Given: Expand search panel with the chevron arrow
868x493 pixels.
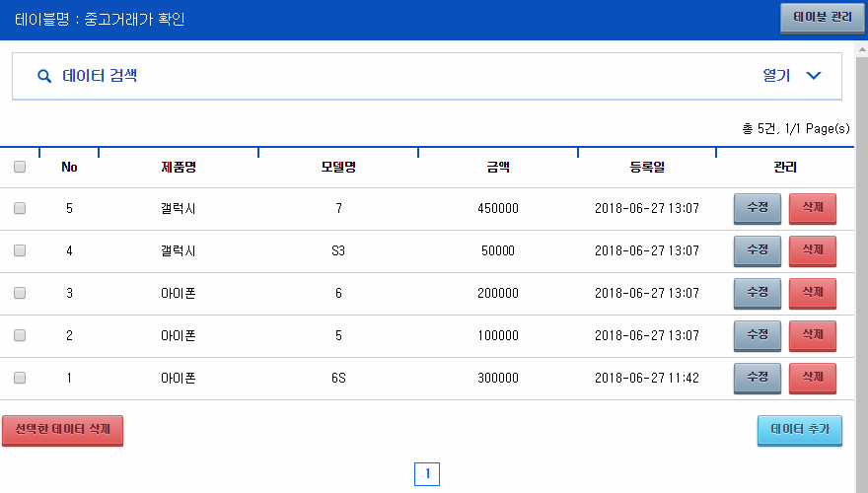Looking at the screenshot, I should [x=813, y=76].
